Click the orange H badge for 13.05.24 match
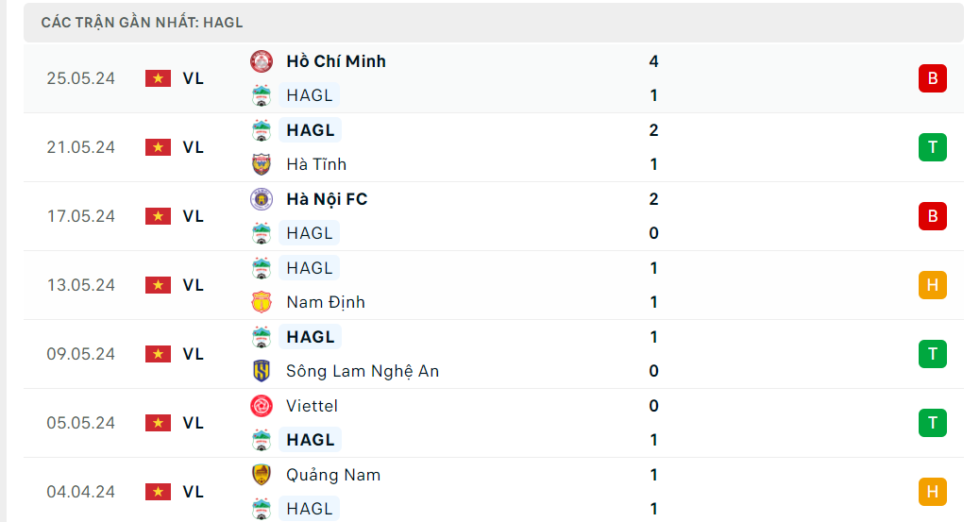The height and width of the screenshot is (522, 980). (x=932, y=285)
